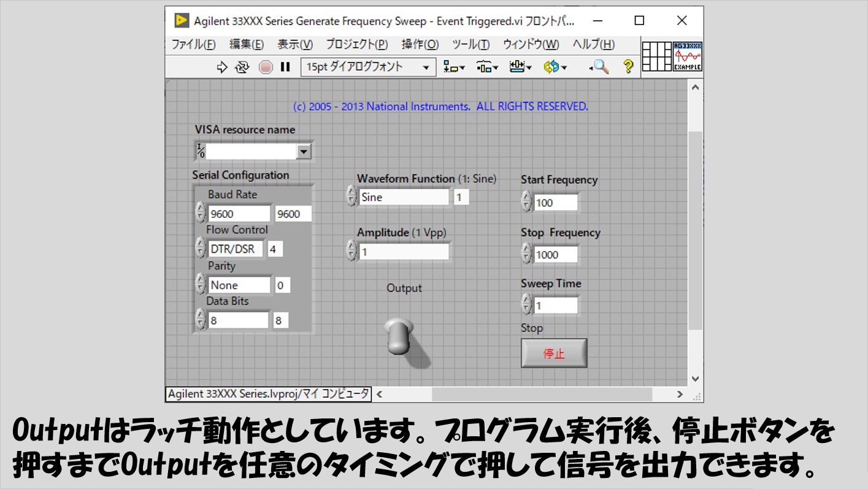Open the Resize Objects tool

(x=521, y=67)
